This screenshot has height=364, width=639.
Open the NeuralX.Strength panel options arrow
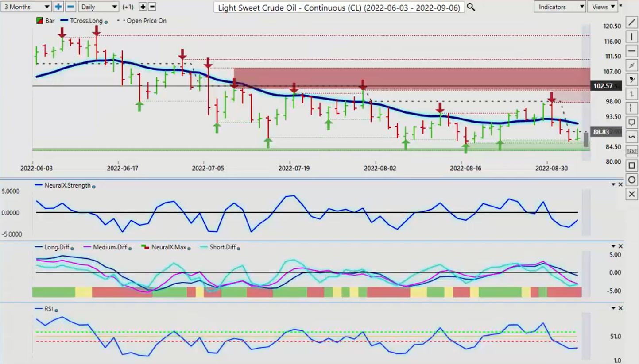613,184
